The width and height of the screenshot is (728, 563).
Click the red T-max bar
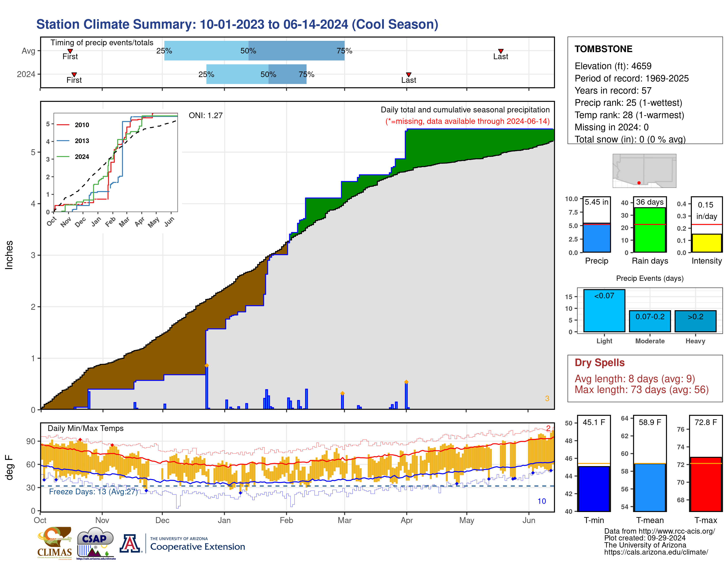[706, 484]
